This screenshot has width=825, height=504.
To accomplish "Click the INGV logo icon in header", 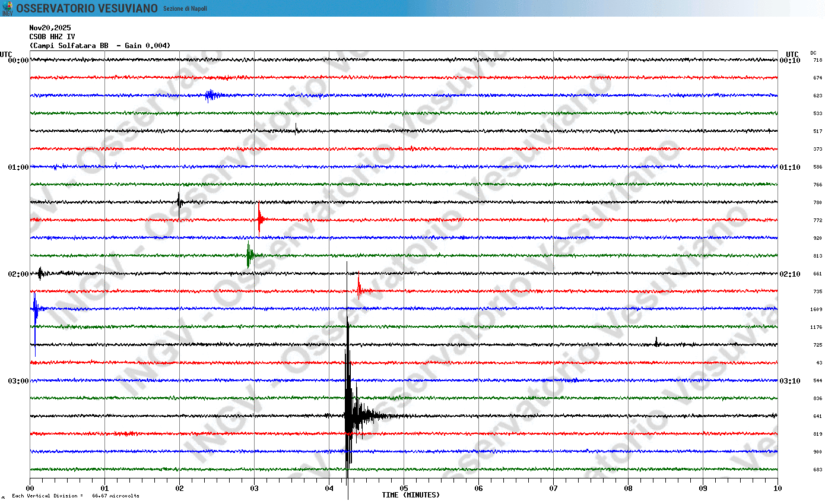I will coord(7,8).
